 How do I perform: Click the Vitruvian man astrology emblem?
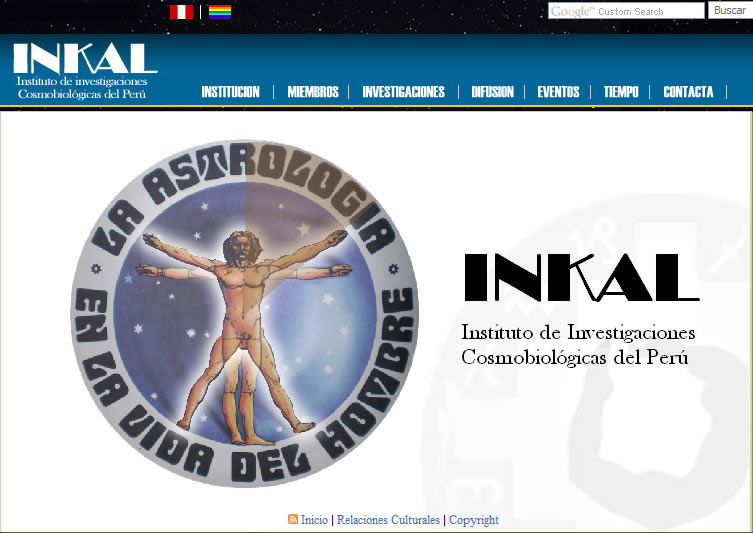tap(245, 313)
